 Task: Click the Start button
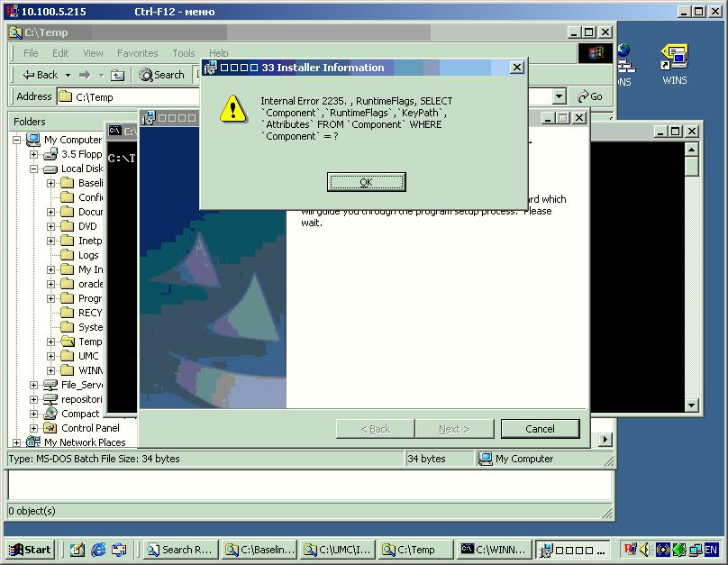coord(31,550)
